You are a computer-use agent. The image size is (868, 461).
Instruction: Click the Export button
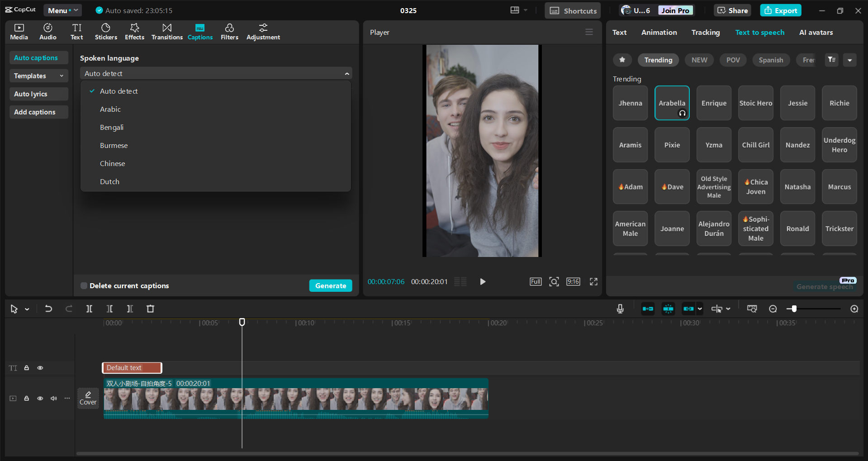pos(780,10)
